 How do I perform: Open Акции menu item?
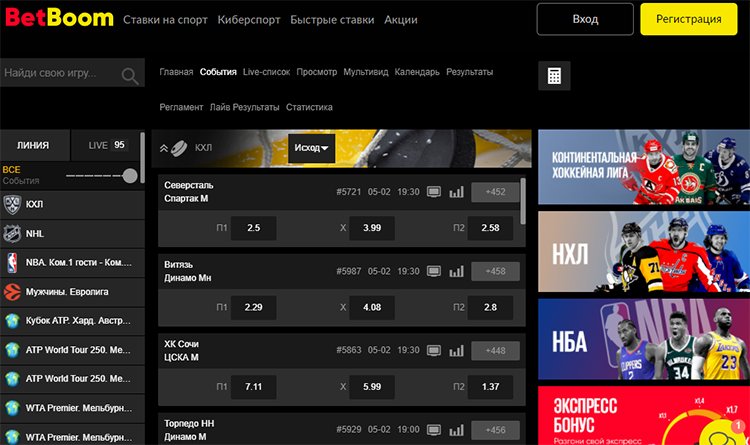[401, 20]
